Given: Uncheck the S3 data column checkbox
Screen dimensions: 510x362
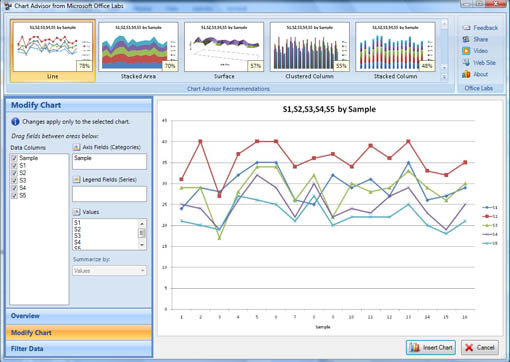Looking at the screenshot, I should [x=14, y=181].
